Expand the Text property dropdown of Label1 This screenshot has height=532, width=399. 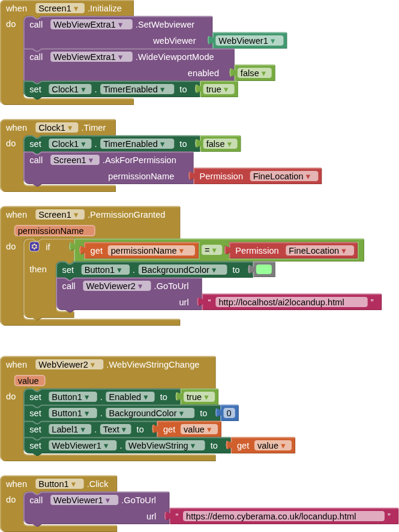[116, 429]
